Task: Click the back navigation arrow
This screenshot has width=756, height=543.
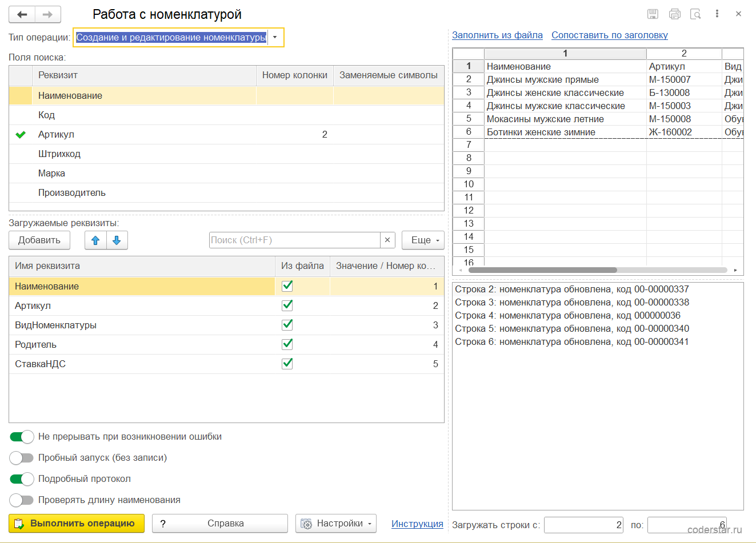Action: pyautogui.click(x=22, y=14)
